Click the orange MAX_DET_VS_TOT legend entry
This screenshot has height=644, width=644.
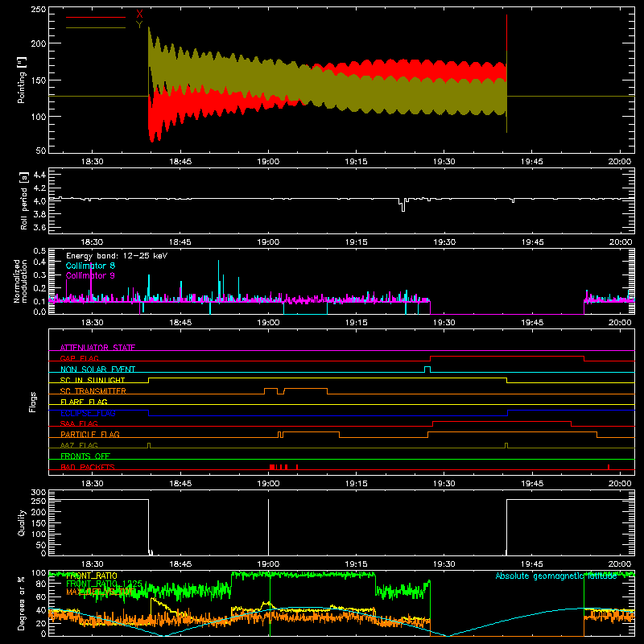[100, 592]
